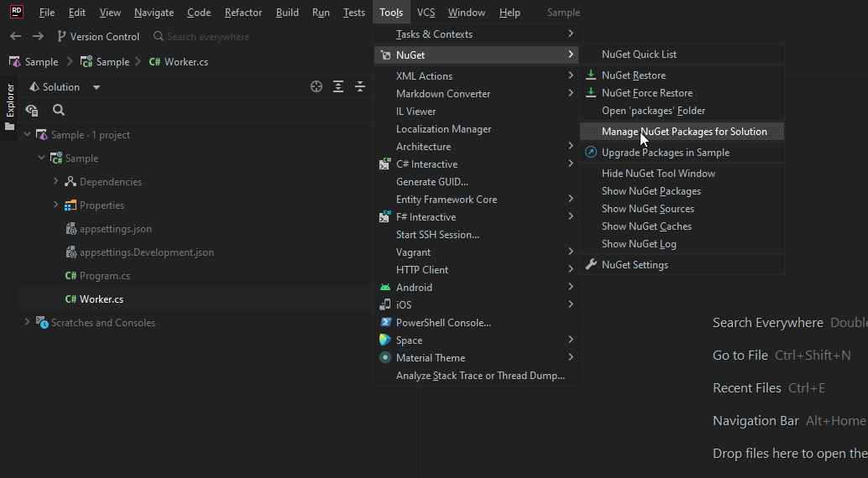
Task: Choose Open 'packages' Folder
Action: (x=682, y=111)
